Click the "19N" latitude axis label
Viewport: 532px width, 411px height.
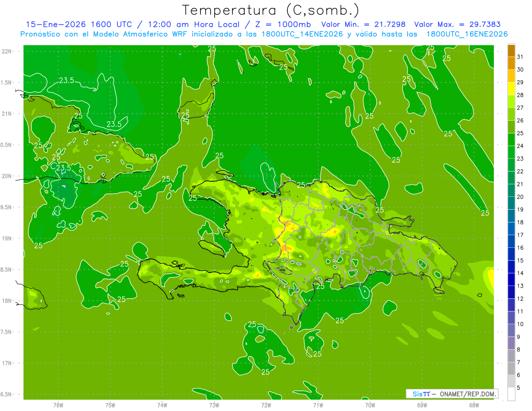pyautogui.click(x=7, y=239)
